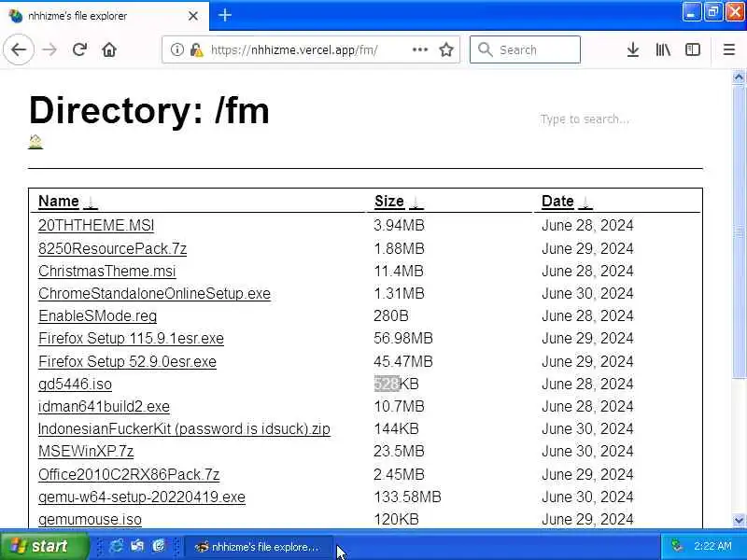Close the nhhizme's file explorer tab
747x560 pixels.
[193, 16]
